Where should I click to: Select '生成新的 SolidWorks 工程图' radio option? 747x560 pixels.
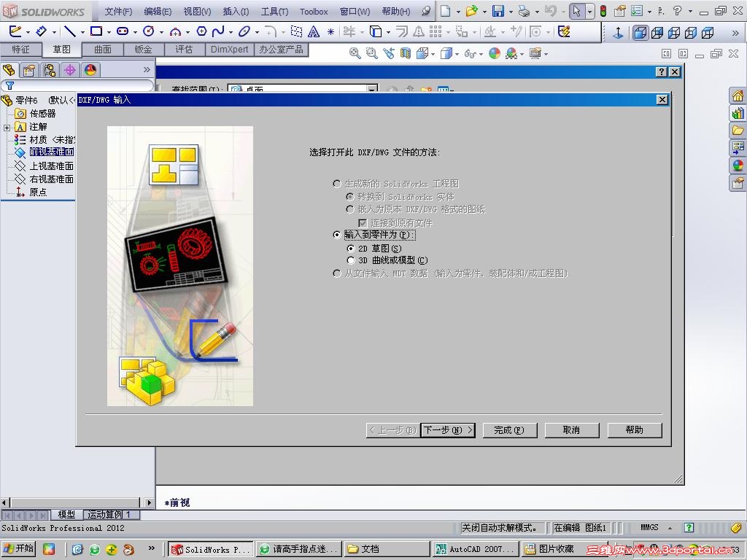point(337,184)
